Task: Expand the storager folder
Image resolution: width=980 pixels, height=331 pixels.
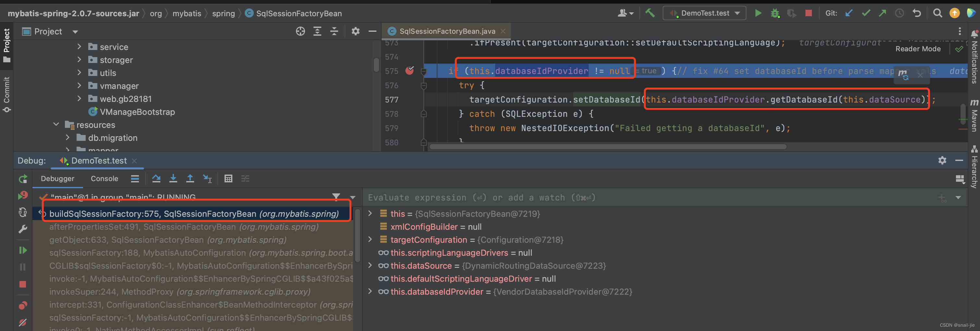Action: coord(79,59)
